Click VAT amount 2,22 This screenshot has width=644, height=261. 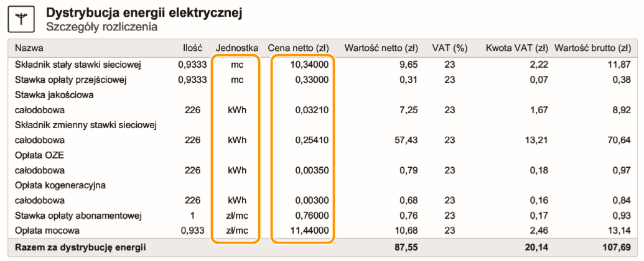tap(539, 65)
